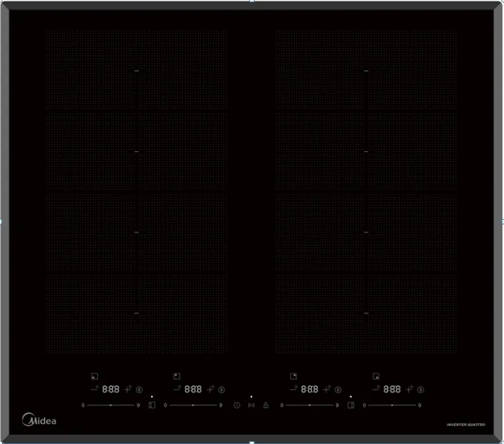
Task: Tap the 888 timer display of third zone
Action: pos(310,389)
